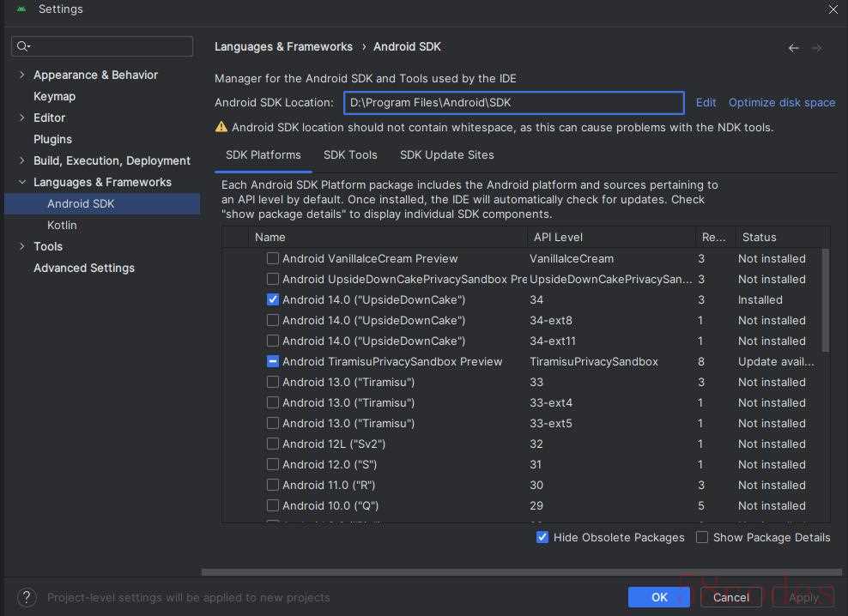Check Android 13.0 33-ext5 checkbox
Image resolution: width=848 pixels, height=616 pixels.
(x=273, y=423)
